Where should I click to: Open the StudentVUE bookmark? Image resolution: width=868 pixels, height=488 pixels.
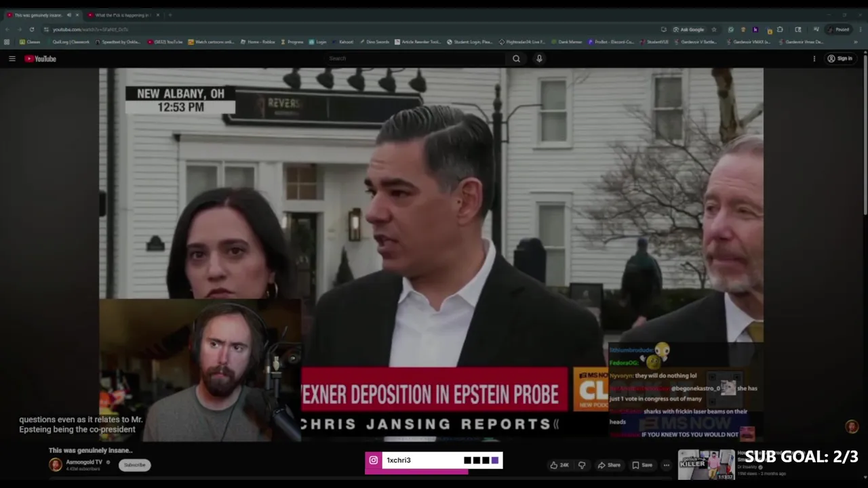pos(654,42)
